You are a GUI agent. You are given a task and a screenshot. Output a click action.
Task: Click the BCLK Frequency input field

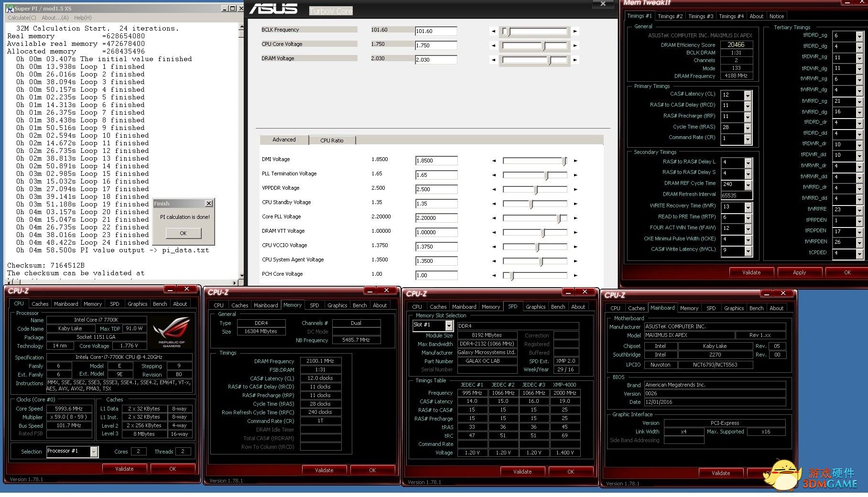click(436, 32)
